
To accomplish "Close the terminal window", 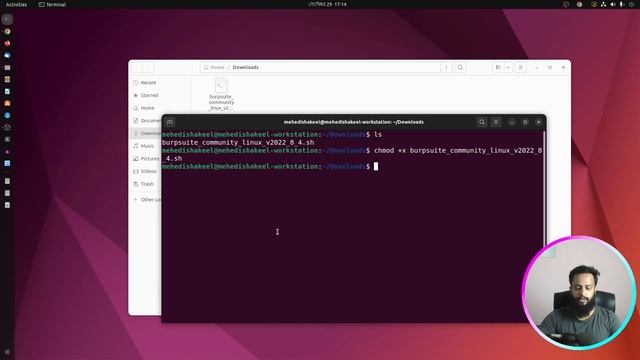I will tap(539, 122).
